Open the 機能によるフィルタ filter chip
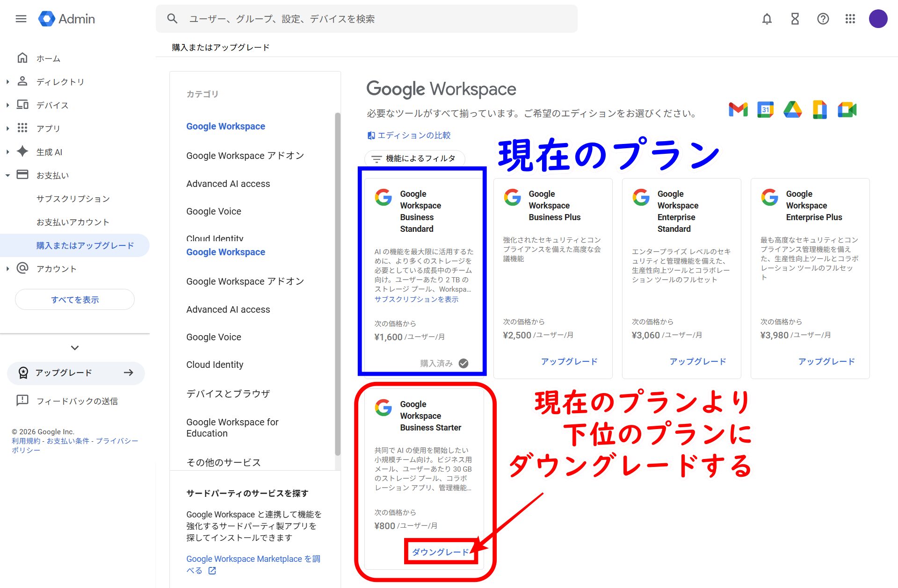 (414, 158)
